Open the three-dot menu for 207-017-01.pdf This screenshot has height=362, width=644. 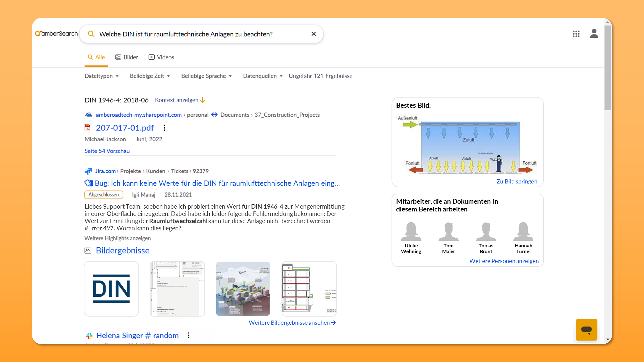(x=164, y=128)
